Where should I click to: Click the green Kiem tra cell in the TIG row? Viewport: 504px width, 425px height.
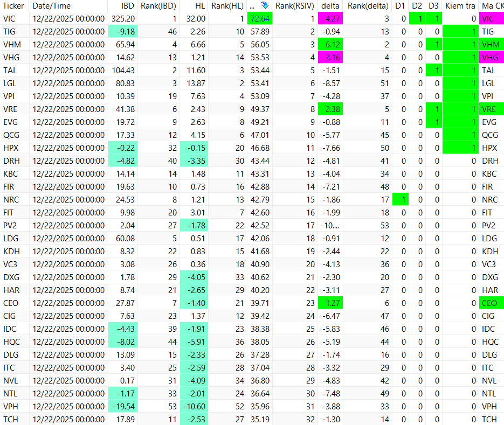(x=460, y=31)
